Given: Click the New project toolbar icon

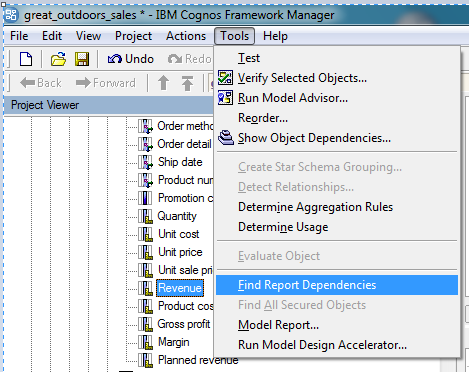Looking at the screenshot, I should (x=26, y=59).
